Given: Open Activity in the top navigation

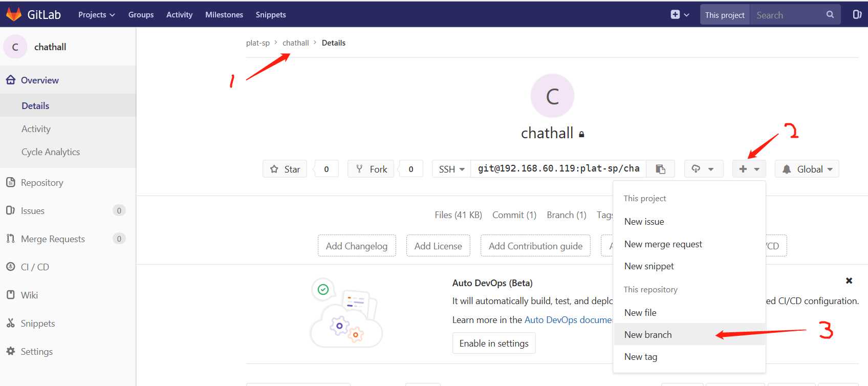Looking at the screenshot, I should [x=179, y=15].
